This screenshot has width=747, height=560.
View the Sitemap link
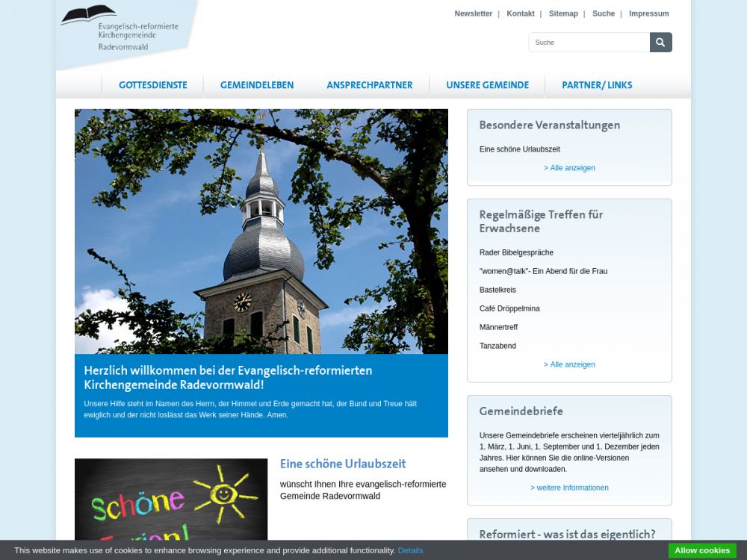(x=563, y=13)
